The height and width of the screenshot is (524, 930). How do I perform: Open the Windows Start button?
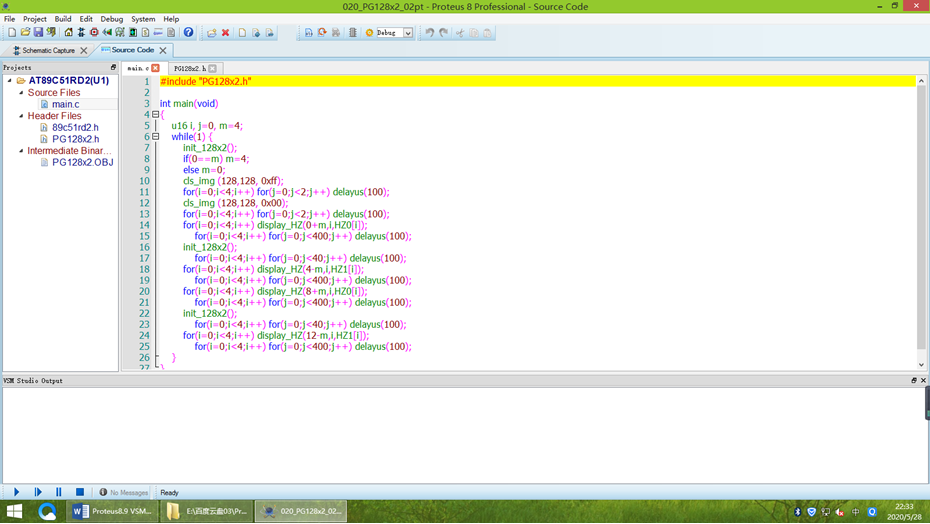click(x=14, y=511)
